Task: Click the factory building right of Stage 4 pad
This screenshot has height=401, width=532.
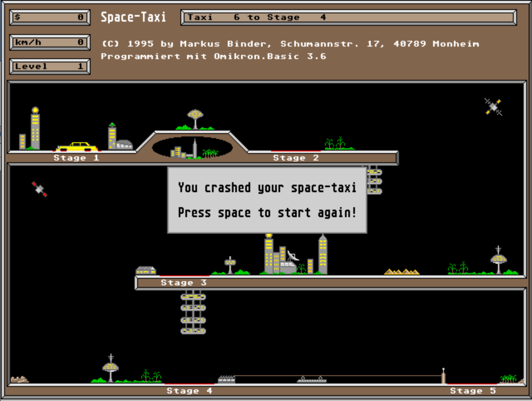Action: coord(227,379)
